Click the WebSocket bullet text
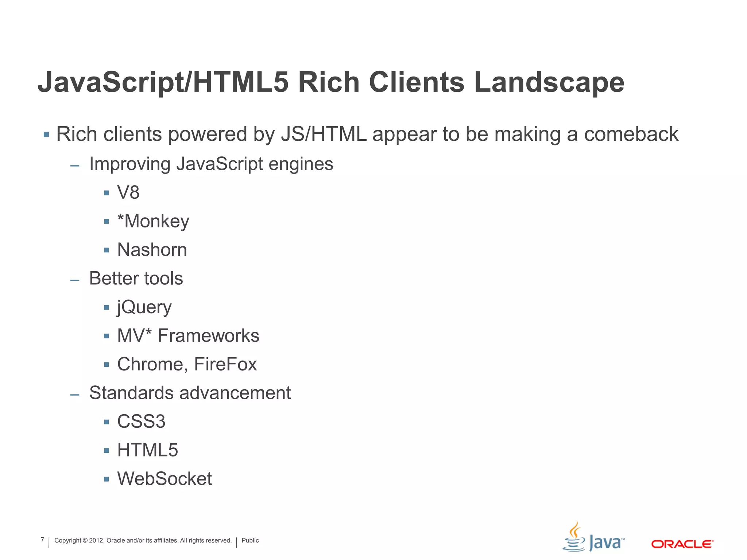Screen dimensions: 747x560 click(164, 479)
